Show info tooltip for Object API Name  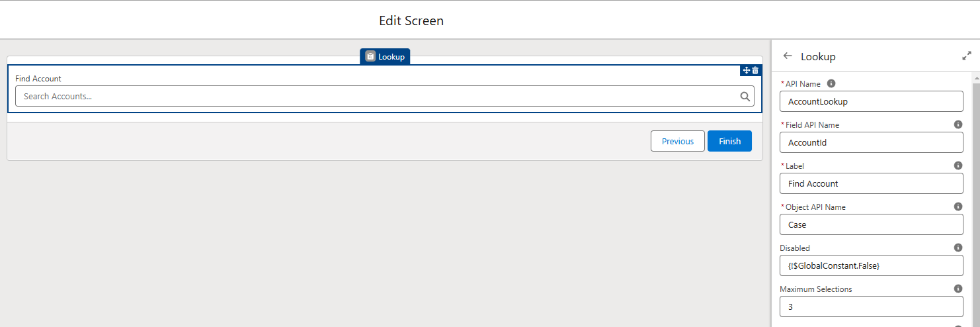pos(958,207)
